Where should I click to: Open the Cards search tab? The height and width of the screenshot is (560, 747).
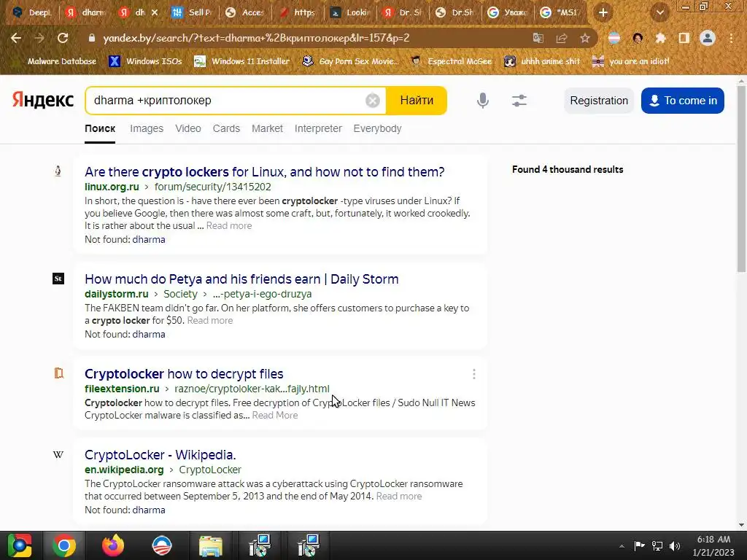(x=226, y=128)
